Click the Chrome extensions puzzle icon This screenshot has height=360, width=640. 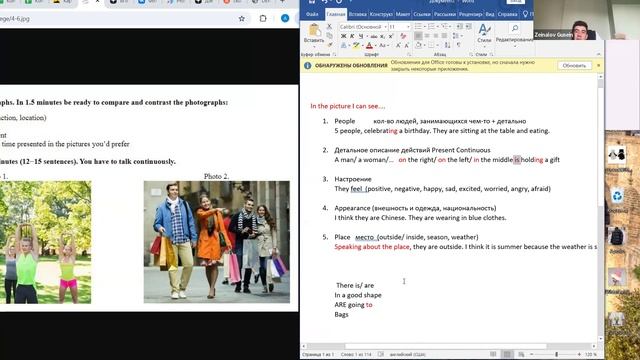[x=263, y=18]
